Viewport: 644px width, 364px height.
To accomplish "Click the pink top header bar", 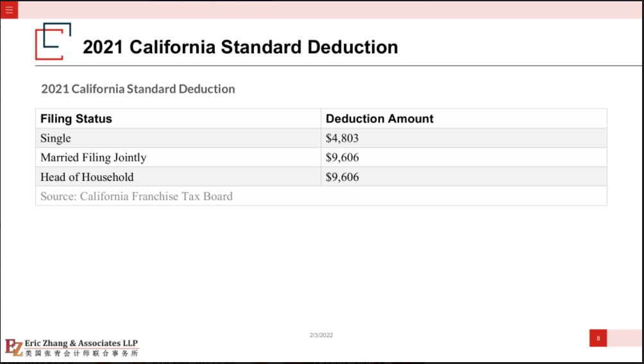I will tap(330, 10).
